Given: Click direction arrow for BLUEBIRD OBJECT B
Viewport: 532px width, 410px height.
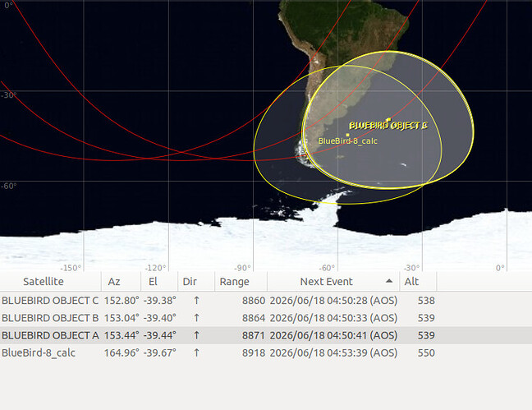Looking at the screenshot, I should (196, 318).
